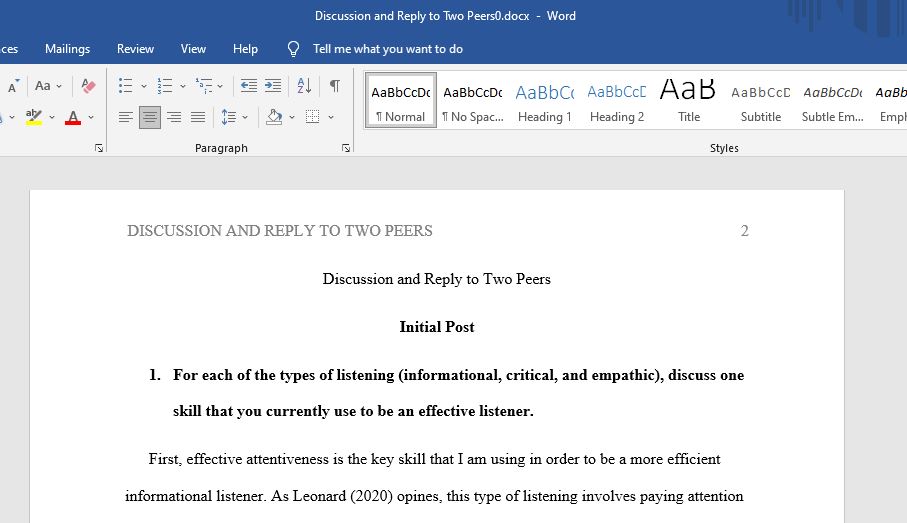Click the header text DISCUSSION AND REPLY TO TWO PEERS

coord(280,231)
